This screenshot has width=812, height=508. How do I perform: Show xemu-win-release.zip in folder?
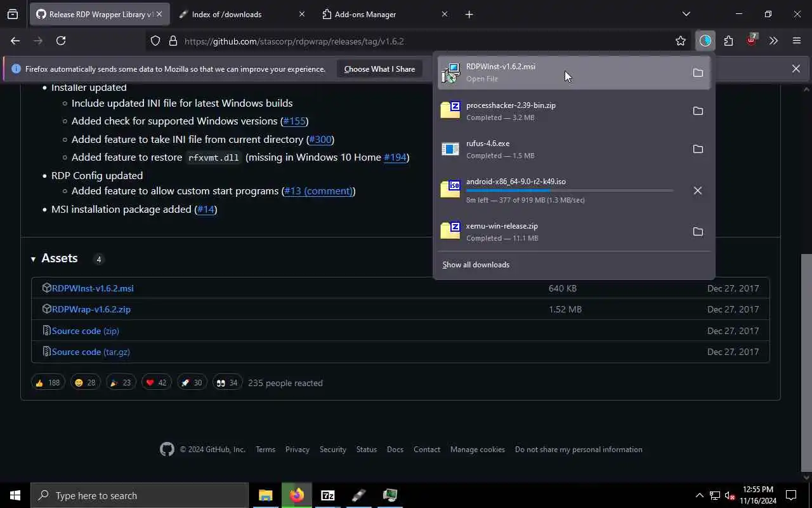point(698,231)
